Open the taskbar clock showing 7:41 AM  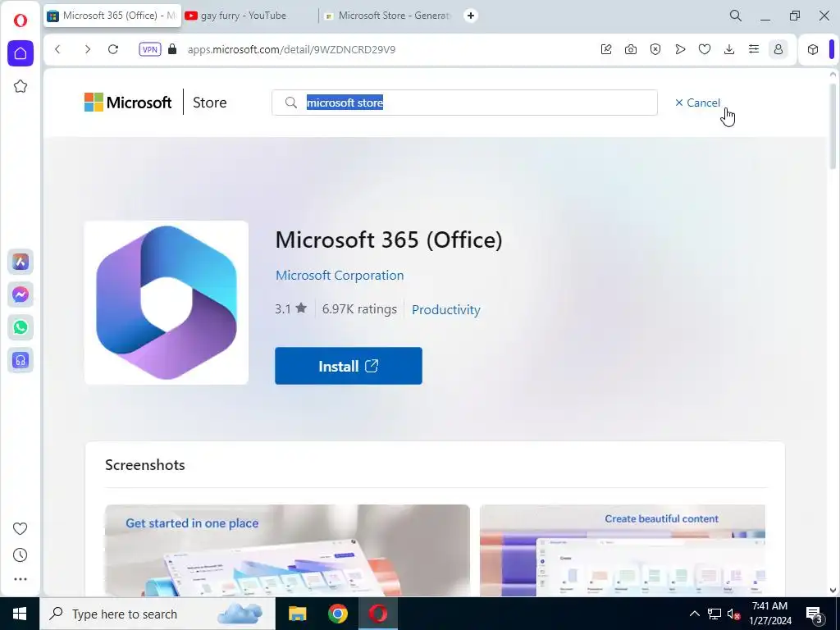coord(769,614)
